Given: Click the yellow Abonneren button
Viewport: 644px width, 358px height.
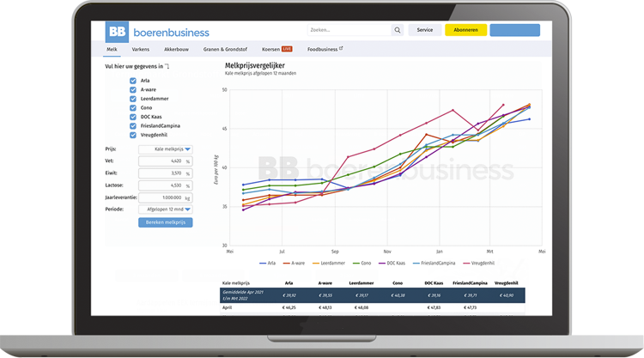Looking at the screenshot, I should coord(465,30).
